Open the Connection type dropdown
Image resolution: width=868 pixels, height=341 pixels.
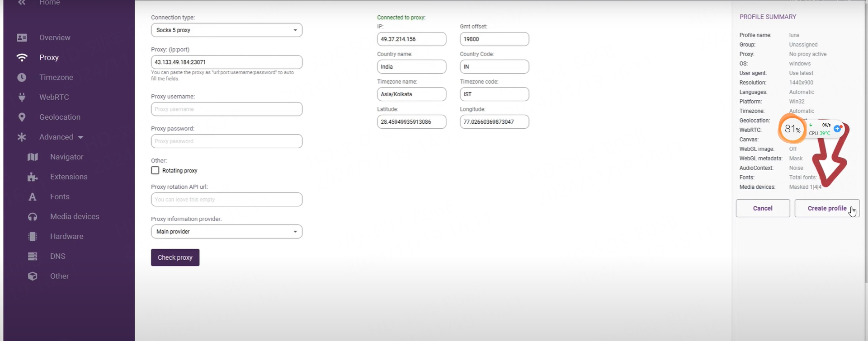[x=226, y=30]
